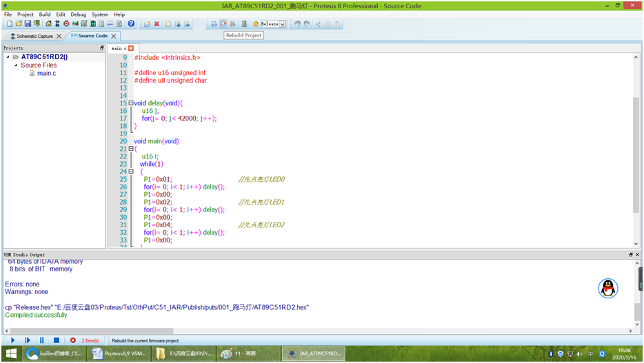Click the 'Errors: none' output line
The height and width of the screenshot is (363, 644).
22,284
